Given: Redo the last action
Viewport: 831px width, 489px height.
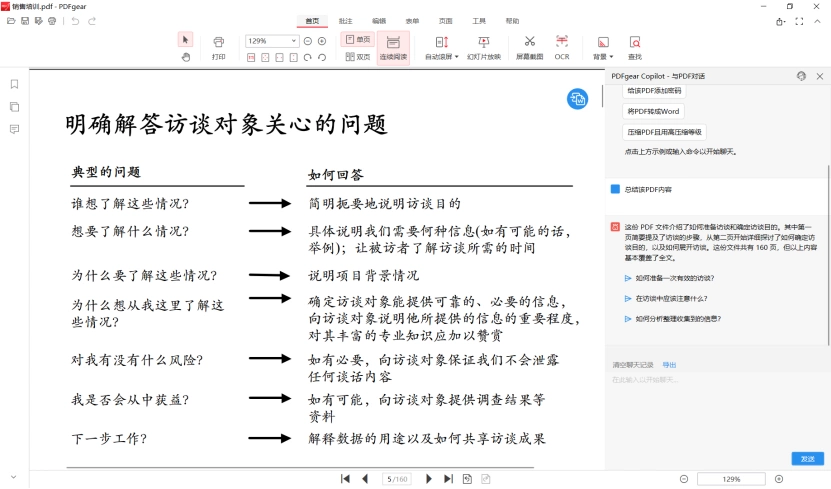Looking at the screenshot, I should coord(92,21).
